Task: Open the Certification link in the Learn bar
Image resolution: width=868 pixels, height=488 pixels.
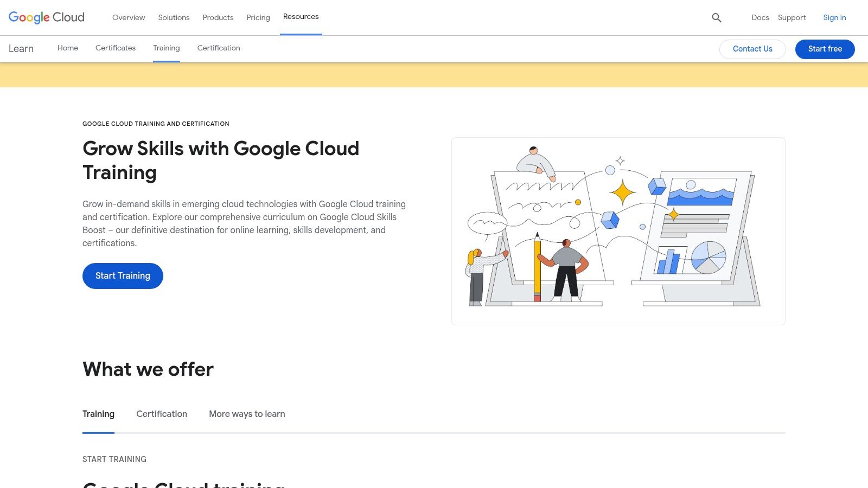Action: point(218,48)
